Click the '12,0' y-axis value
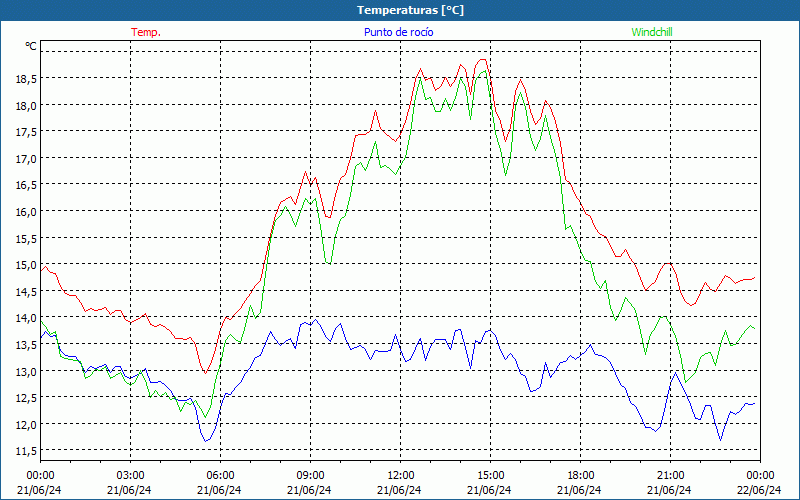800x500 pixels. click(x=26, y=424)
